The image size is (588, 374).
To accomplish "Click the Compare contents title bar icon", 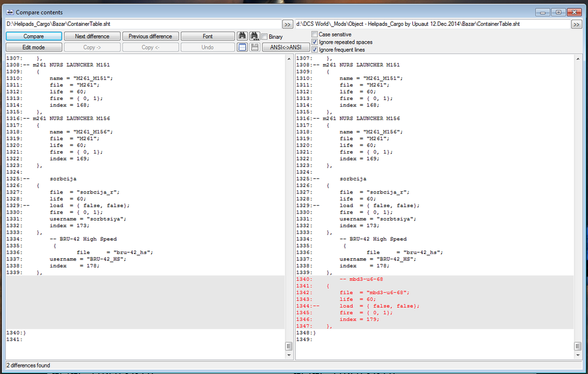I will (x=10, y=12).
